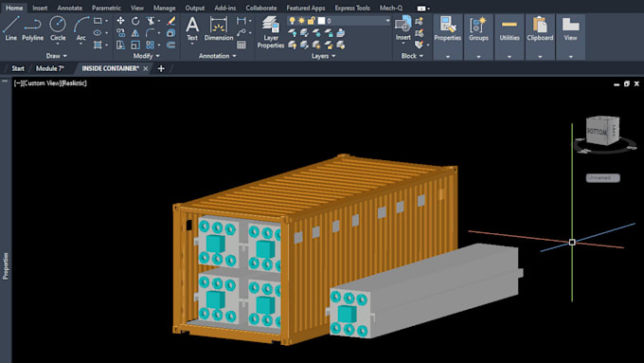The height and width of the screenshot is (363, 644).
Task: Toggle the layer on/off lightbulb icon
Action: coord(292,21)
